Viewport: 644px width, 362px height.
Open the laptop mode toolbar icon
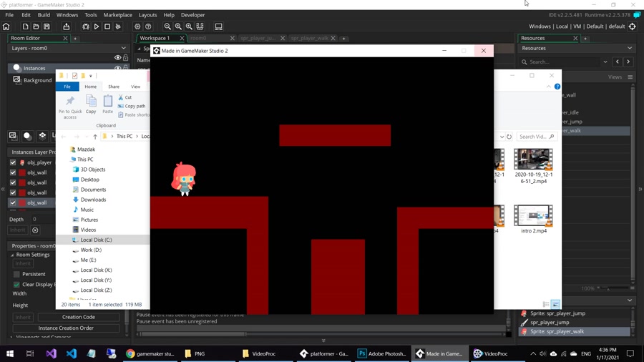[x=218, y=26]
